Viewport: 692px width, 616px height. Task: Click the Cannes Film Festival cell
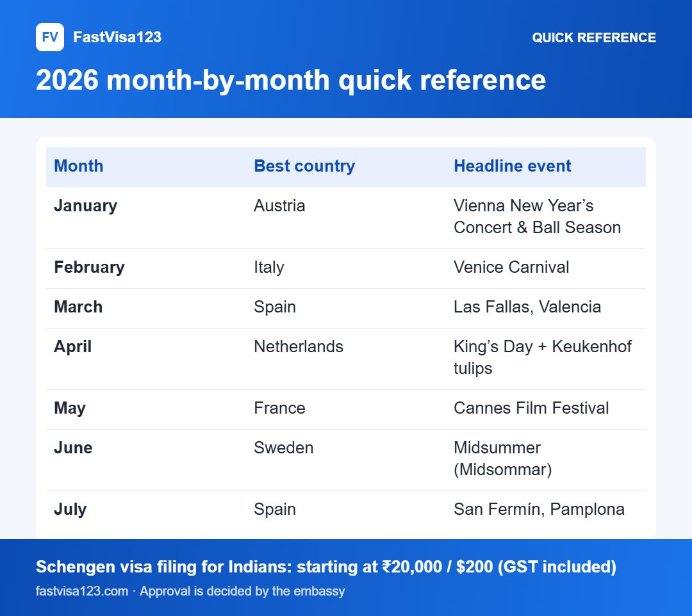pyautogui.click(x=531, y=409)
